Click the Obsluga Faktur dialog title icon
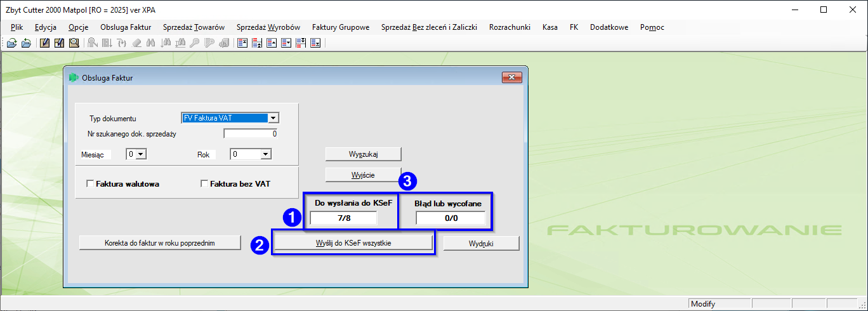This screenshot has width=868, height=311. [74, 78]
